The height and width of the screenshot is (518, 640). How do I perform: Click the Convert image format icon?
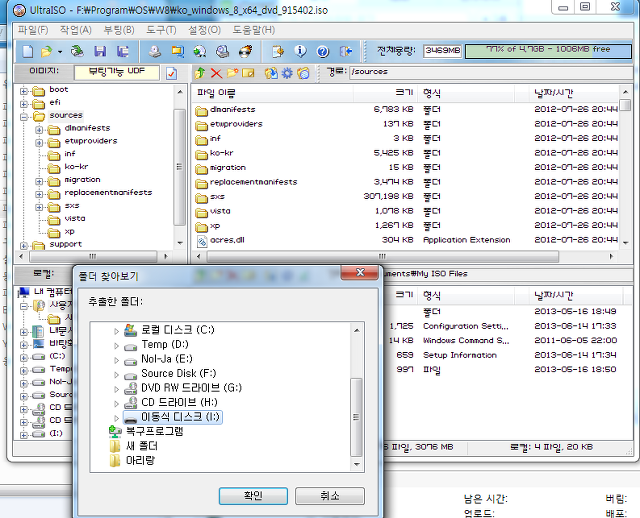[178, 51]
